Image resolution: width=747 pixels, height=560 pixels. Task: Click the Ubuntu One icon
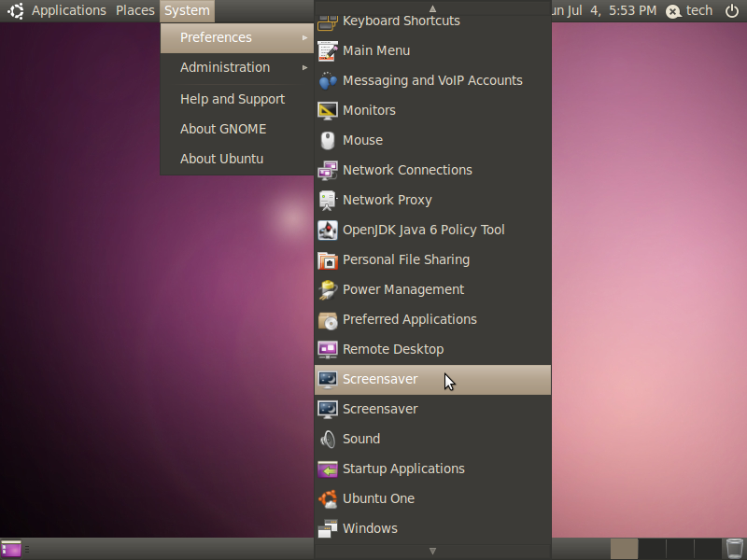328,499
